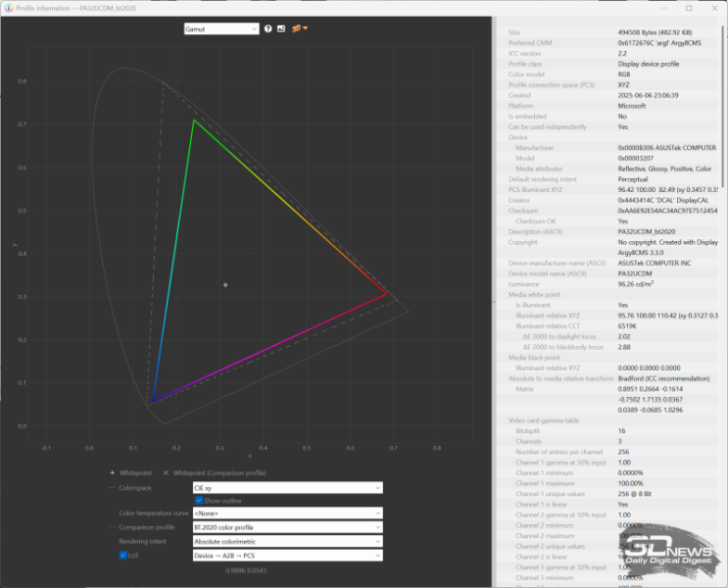Click the info panel vertical scrollbar
Image resolution: width=728 pixels, height=588 pixels.
tap(723, 294)
